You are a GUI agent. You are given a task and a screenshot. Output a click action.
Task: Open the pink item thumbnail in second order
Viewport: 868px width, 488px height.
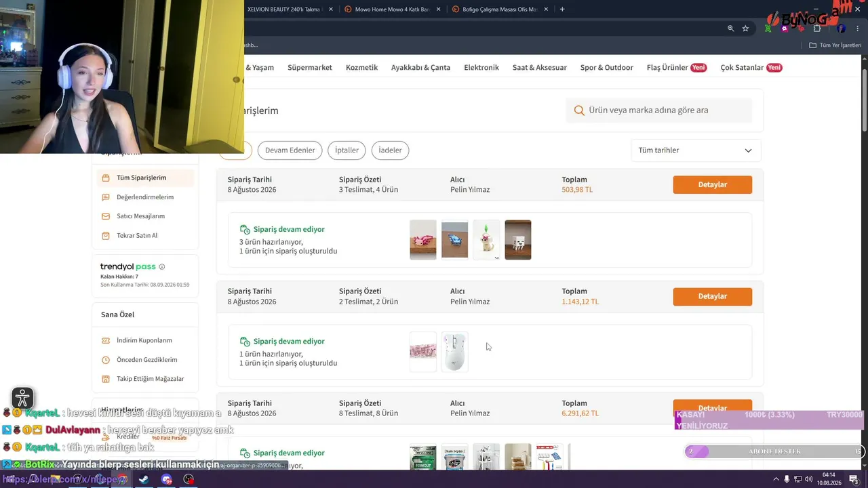pos(423,352)
